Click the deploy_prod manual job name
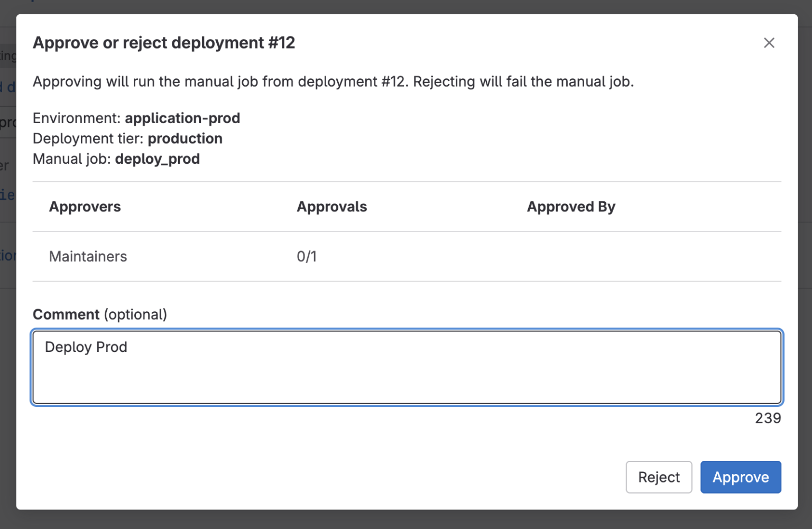812x529 pixels. click(x=157, y=159)
